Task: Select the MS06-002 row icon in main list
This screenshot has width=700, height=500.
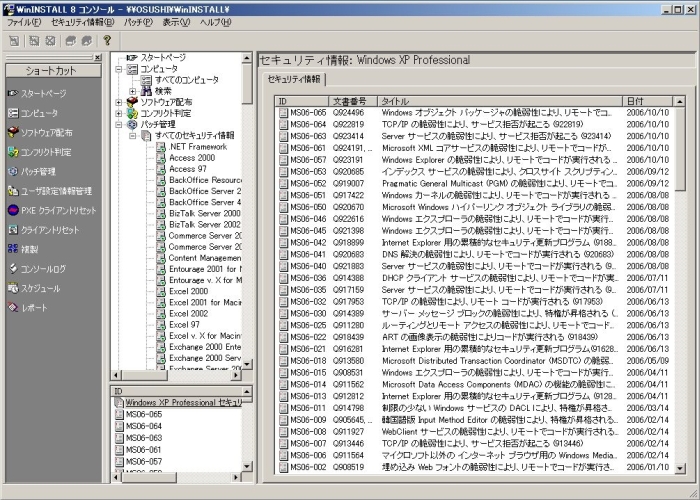Action: coord(283,467)
